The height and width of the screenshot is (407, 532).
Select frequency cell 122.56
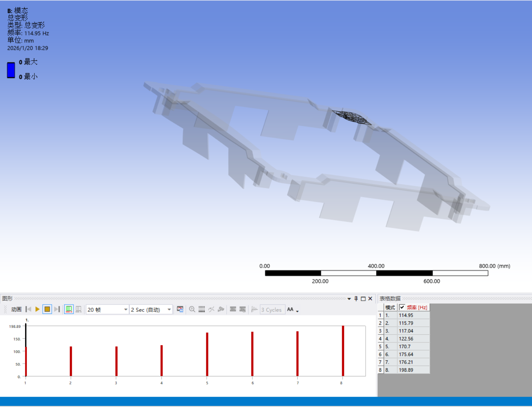pos(414,339)
